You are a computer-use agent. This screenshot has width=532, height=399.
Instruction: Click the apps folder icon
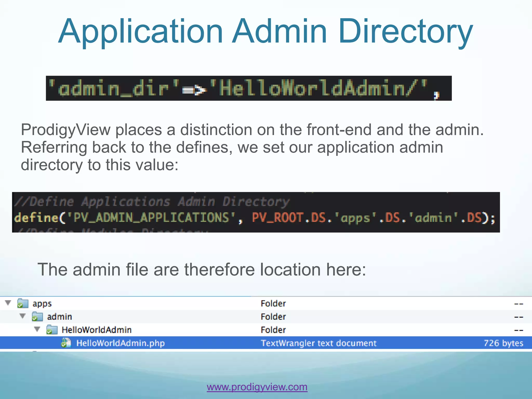tap(23, 303)
